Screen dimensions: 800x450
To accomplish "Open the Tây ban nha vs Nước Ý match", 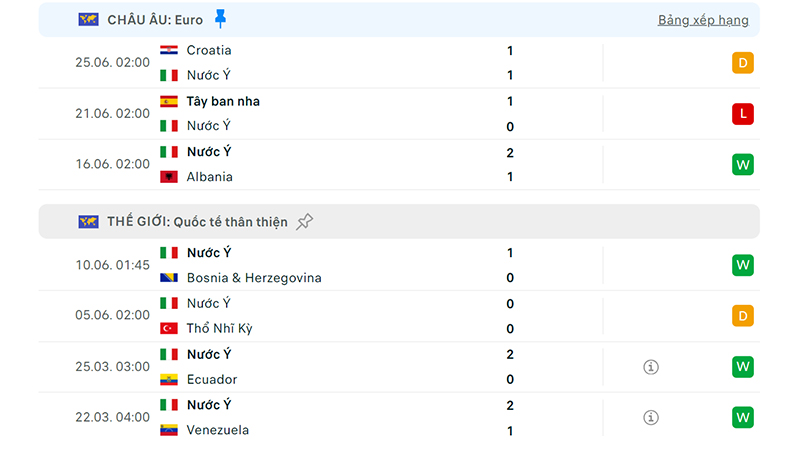I will point(399,114).
